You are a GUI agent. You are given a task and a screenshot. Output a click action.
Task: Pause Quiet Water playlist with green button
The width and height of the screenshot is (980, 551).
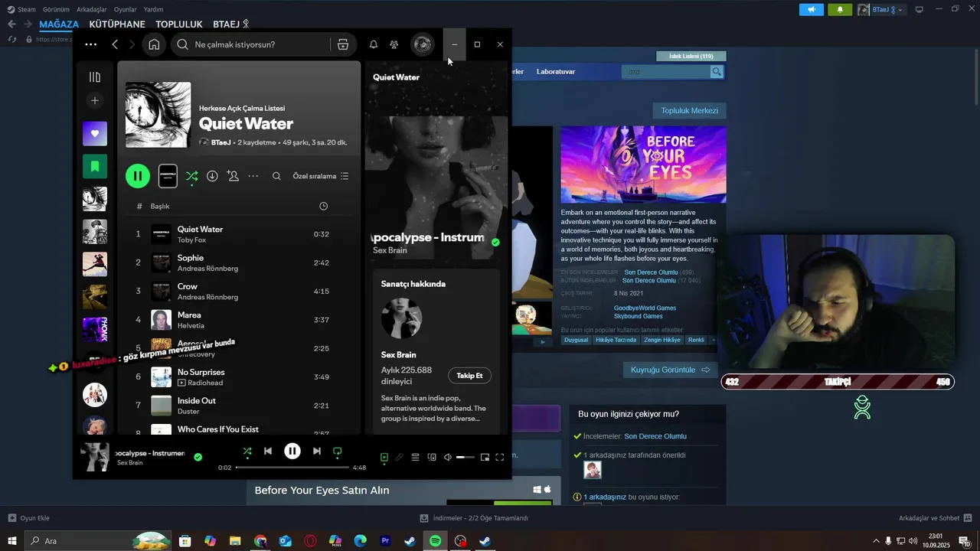(x=138, y=176)
